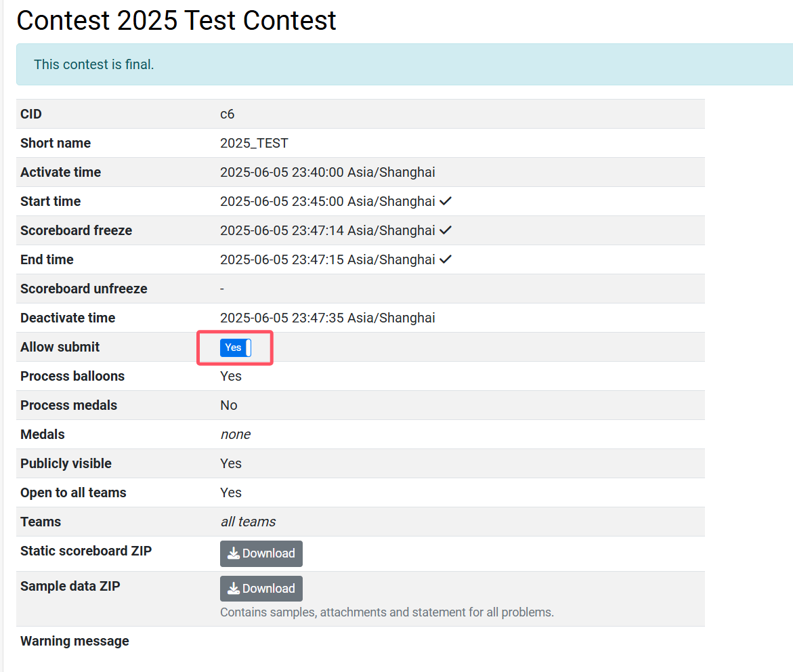
Task: Click the checkmark icon beside Scoreboard freeze
Action: point(445,230)
